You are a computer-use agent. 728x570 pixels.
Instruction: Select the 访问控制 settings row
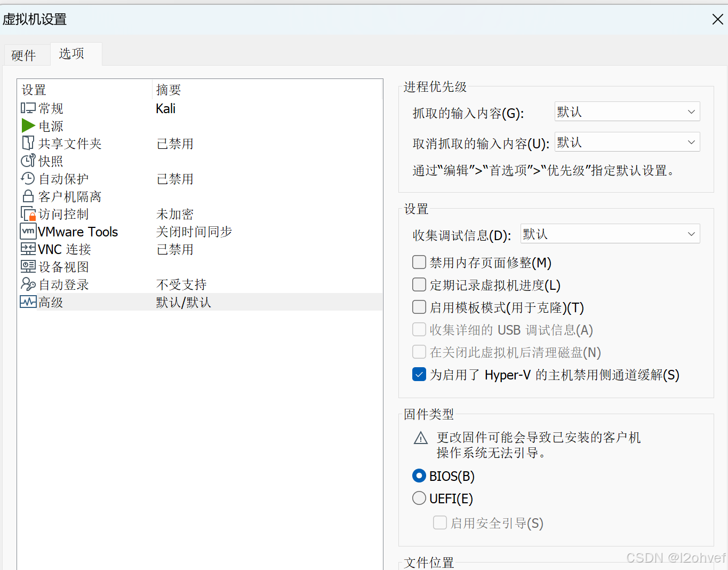coord(200,214)
